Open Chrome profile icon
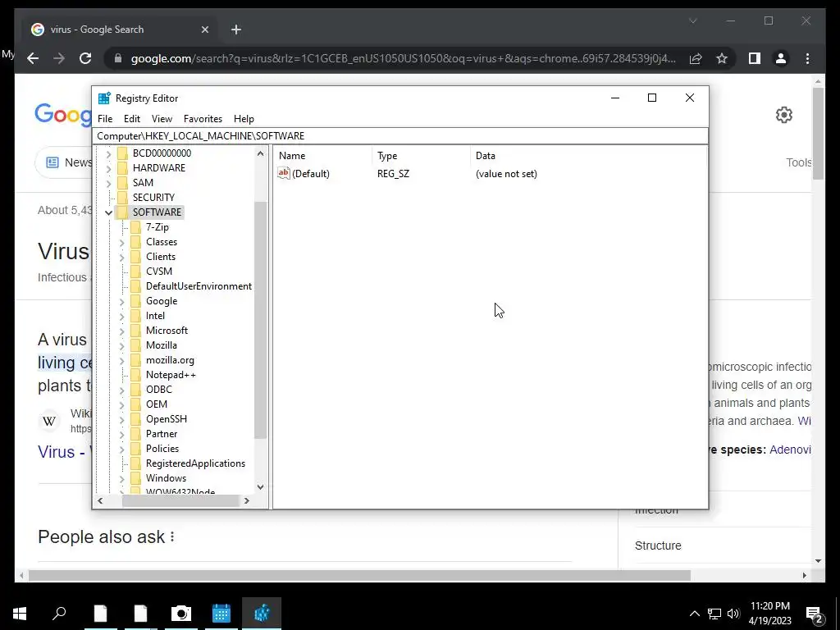840x630 pixels. [x=781, y=58]
